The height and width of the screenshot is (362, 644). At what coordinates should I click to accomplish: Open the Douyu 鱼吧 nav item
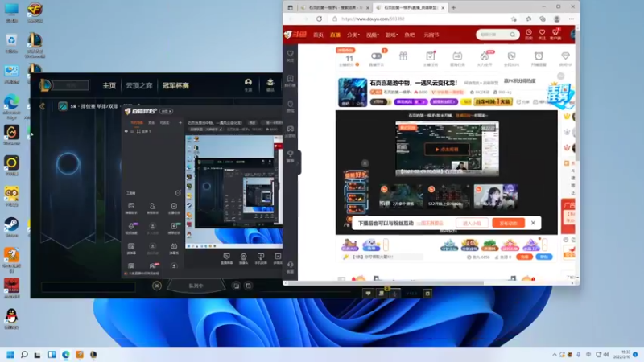tap(410, 35)
